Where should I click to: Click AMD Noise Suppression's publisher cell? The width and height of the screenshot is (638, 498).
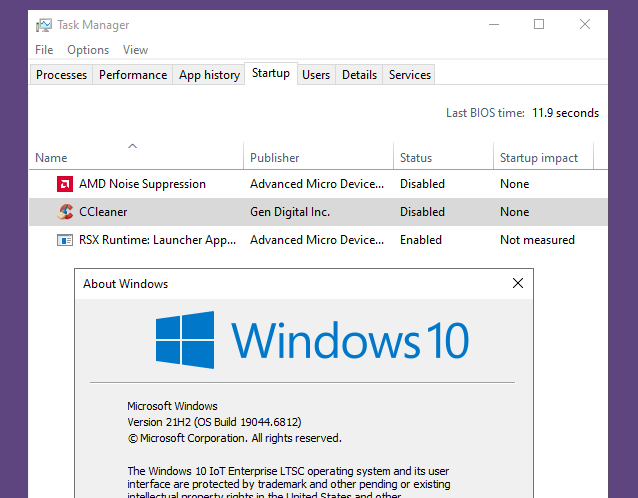click(x=317, y=184)
